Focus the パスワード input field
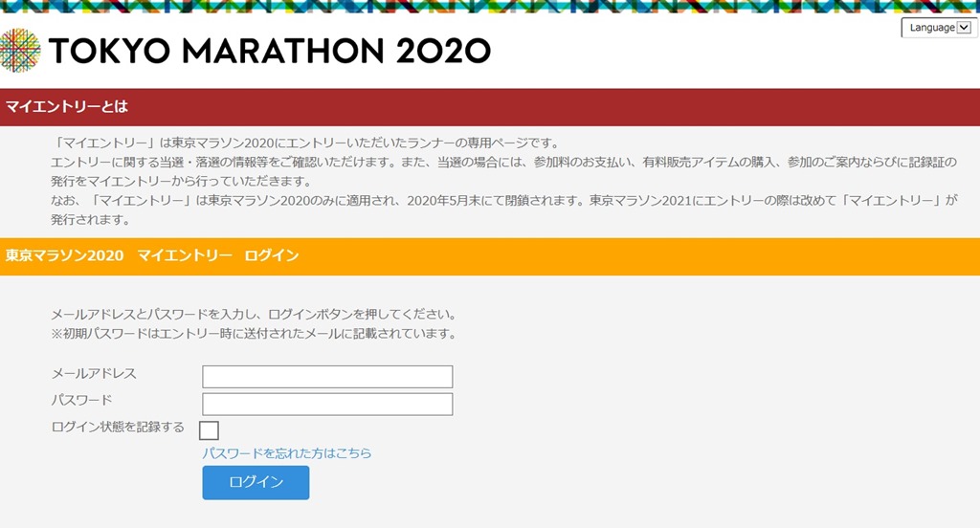 tap(327, 405)
